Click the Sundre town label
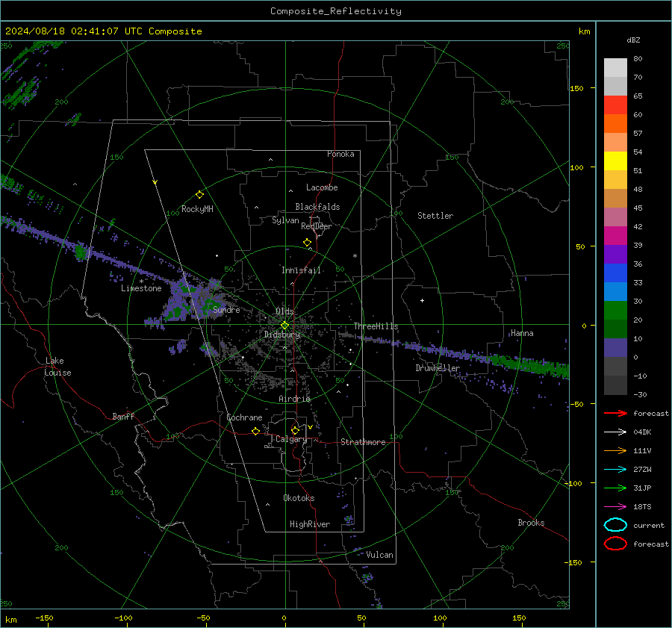Screen dimensions: 672x628 click(226, 309)
